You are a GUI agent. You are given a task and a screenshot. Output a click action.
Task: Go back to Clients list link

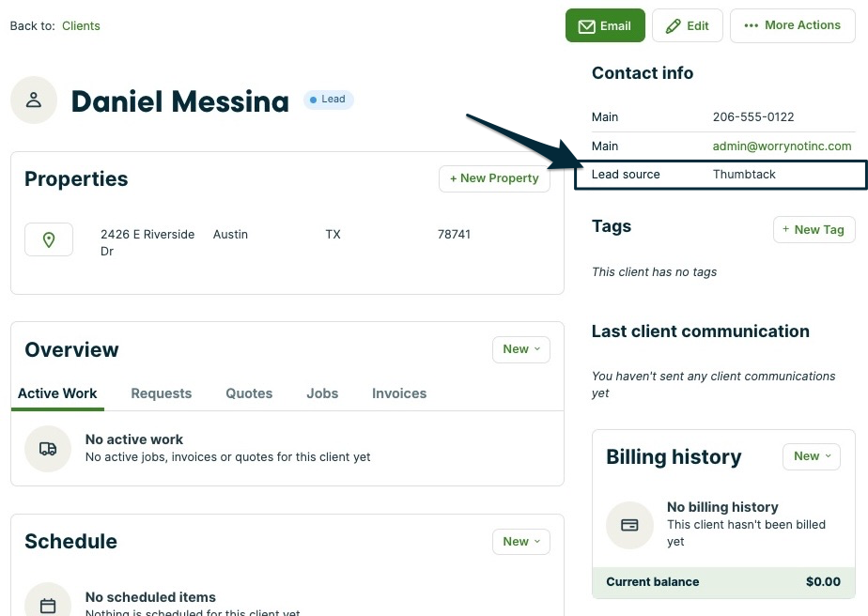click(x=81, y=26)
